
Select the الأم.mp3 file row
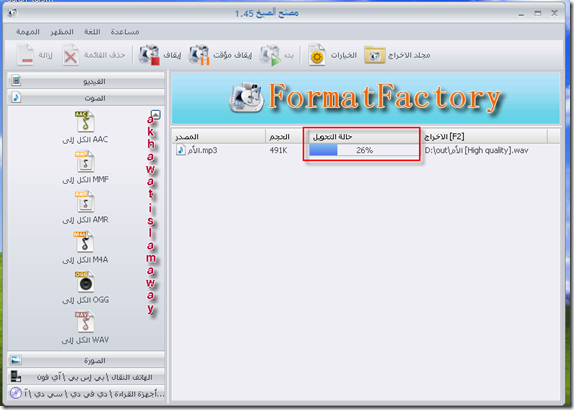365,150
